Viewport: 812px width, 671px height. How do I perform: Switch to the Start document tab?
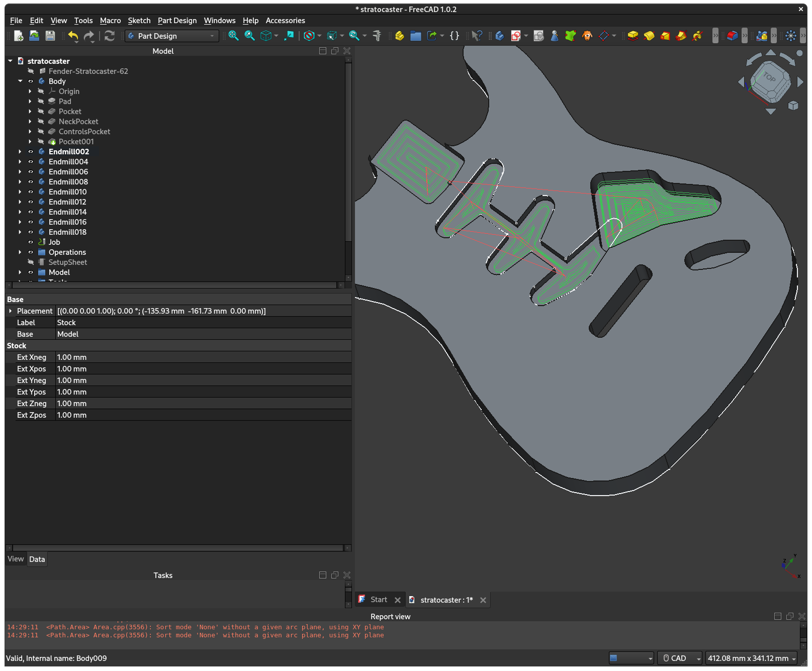pos(379,600)
